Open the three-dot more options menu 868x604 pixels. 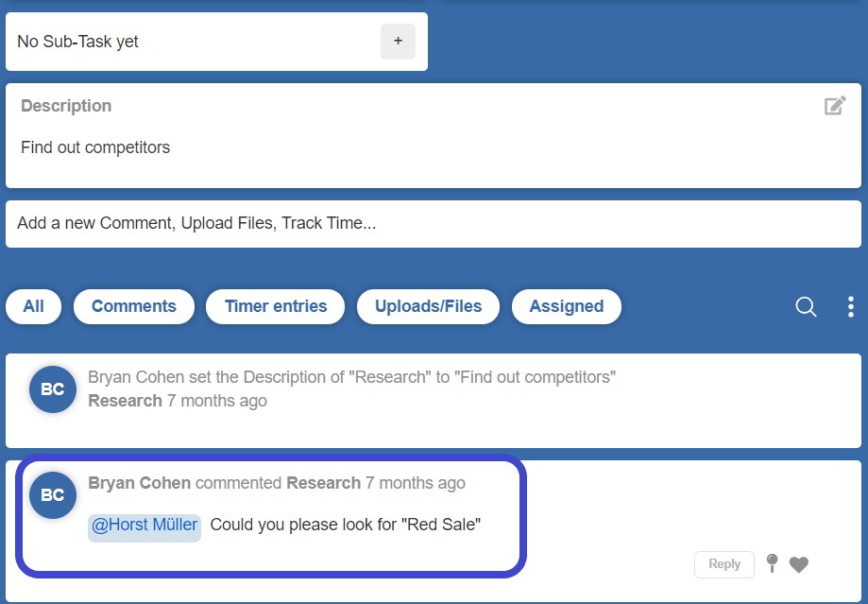851,306
